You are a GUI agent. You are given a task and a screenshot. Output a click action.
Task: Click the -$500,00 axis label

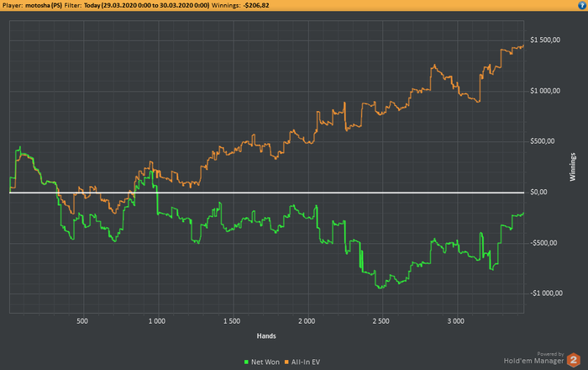coord(543,243)
